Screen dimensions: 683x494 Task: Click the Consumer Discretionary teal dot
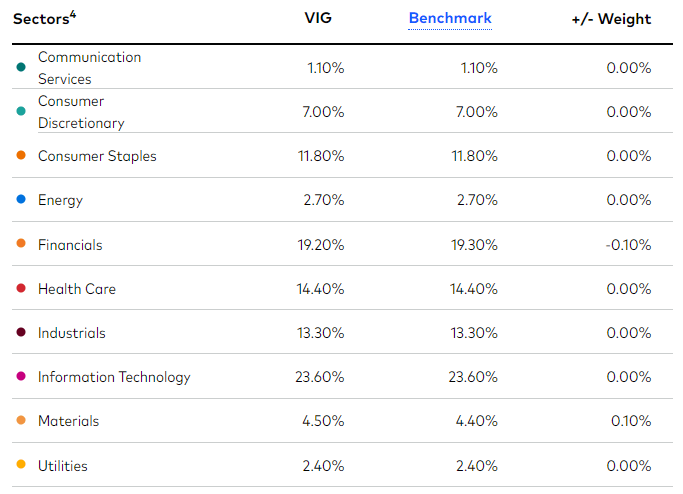[x=21, y=112]
